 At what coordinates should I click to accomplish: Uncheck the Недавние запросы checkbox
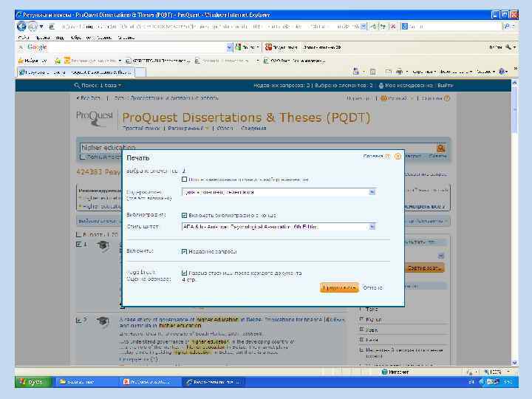pyautogui.click(x=184, y=251)
